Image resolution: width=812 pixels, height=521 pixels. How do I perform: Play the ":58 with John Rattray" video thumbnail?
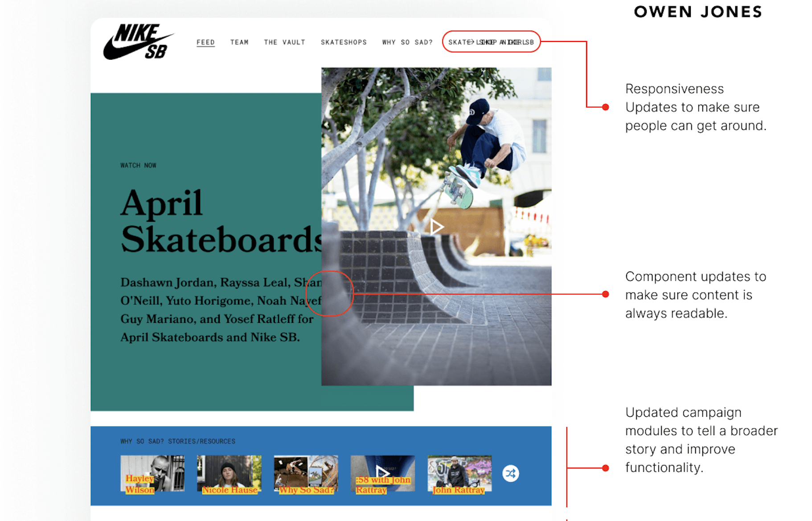[x=382, y=473]
